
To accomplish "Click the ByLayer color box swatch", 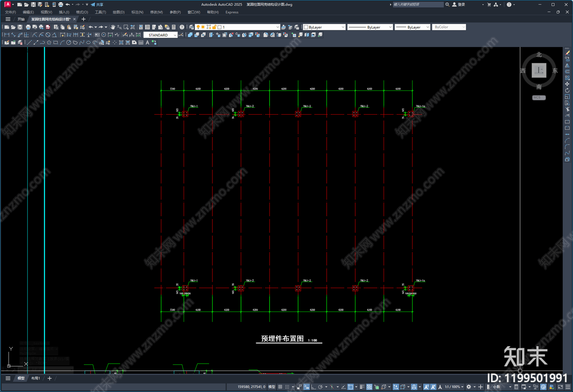I will pyautogui.click(x=306, y=27).
